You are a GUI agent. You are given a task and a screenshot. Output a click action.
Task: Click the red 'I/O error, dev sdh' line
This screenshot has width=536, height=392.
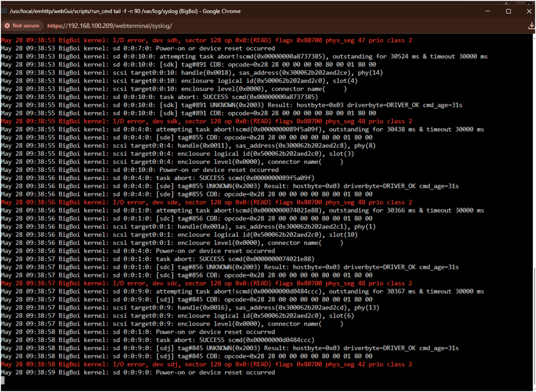[x=206, y=40]
